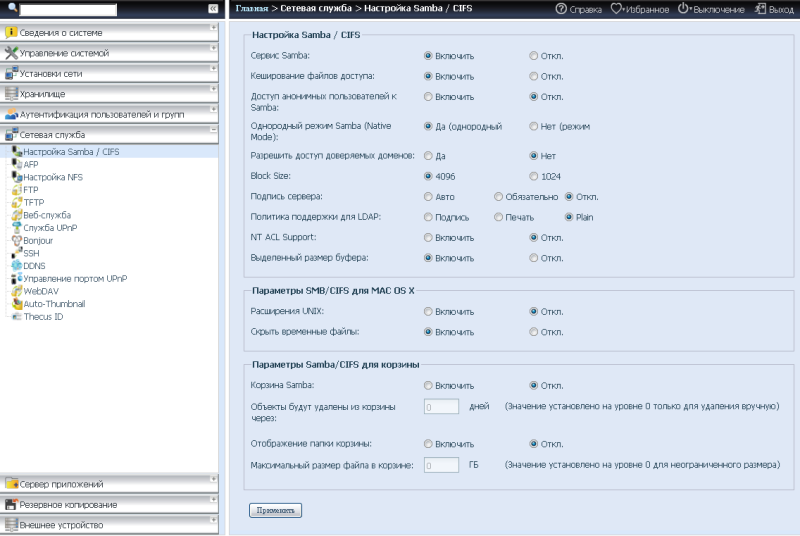Click the Хранилище storage icon
800x536 pixels.
(x=11, y=93)
